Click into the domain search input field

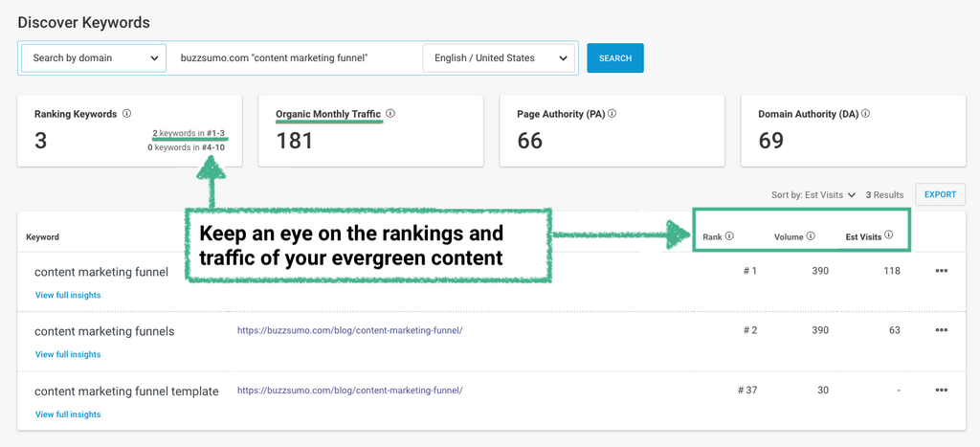coord(295,58)
